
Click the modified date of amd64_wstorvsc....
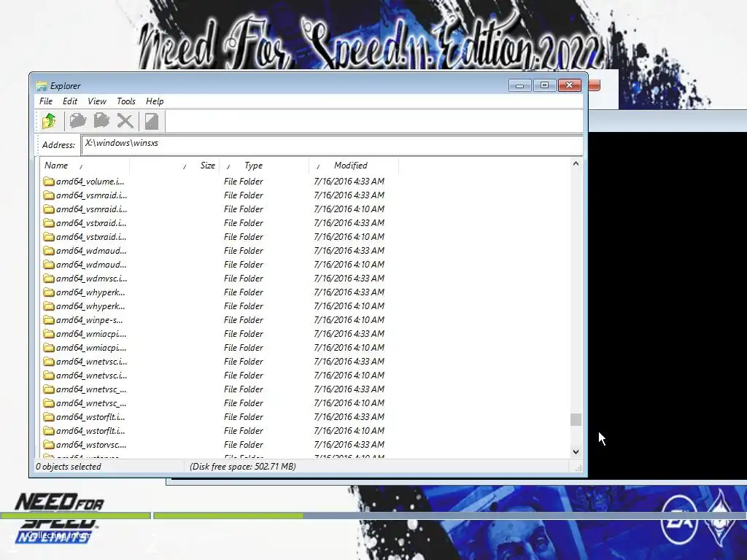click(x=349, y=445)
